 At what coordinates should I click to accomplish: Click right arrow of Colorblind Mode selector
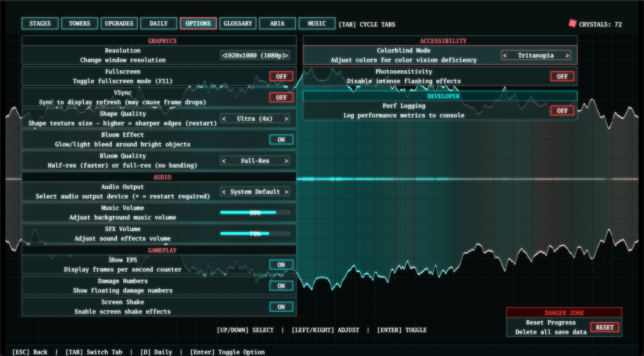pos(567,56)
